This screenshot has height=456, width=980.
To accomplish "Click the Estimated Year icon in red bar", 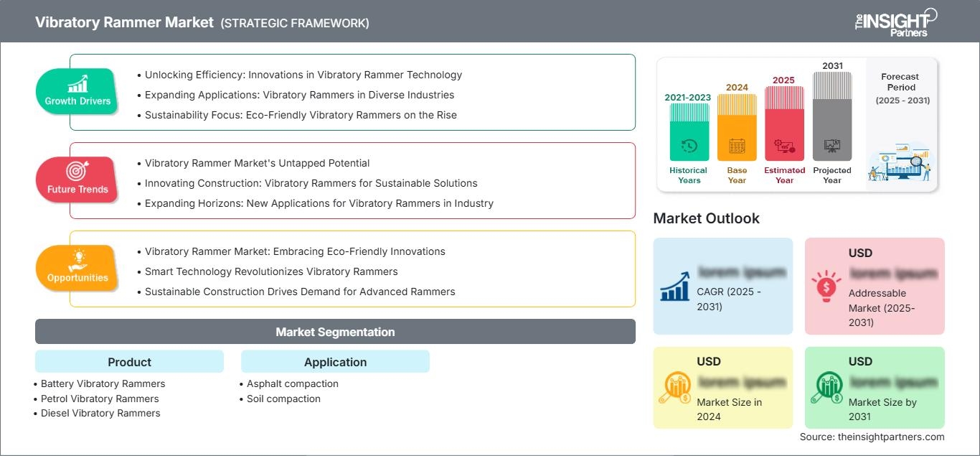I will click(x=784, y=146).
